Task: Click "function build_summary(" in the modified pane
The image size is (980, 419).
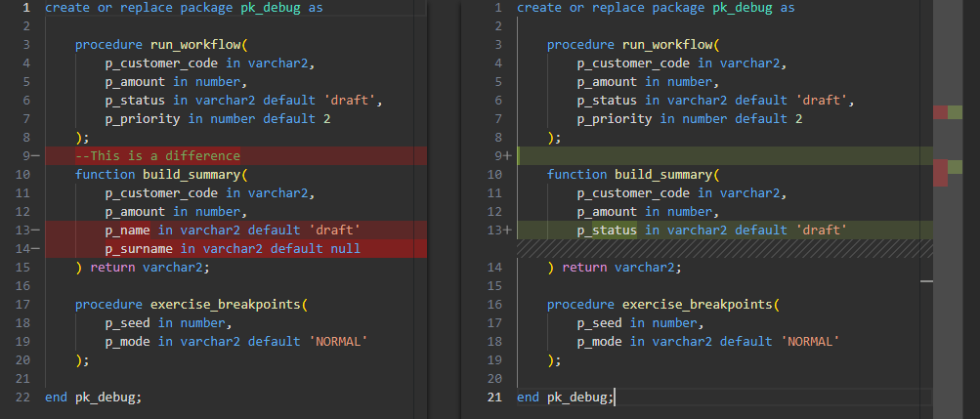Action: (634, 174)
